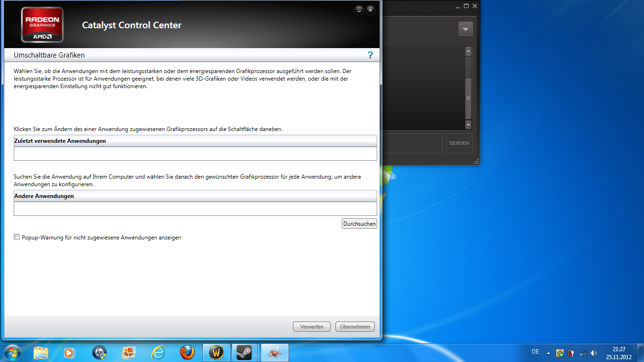Click the resize grip of the background window

pos(476,162)
